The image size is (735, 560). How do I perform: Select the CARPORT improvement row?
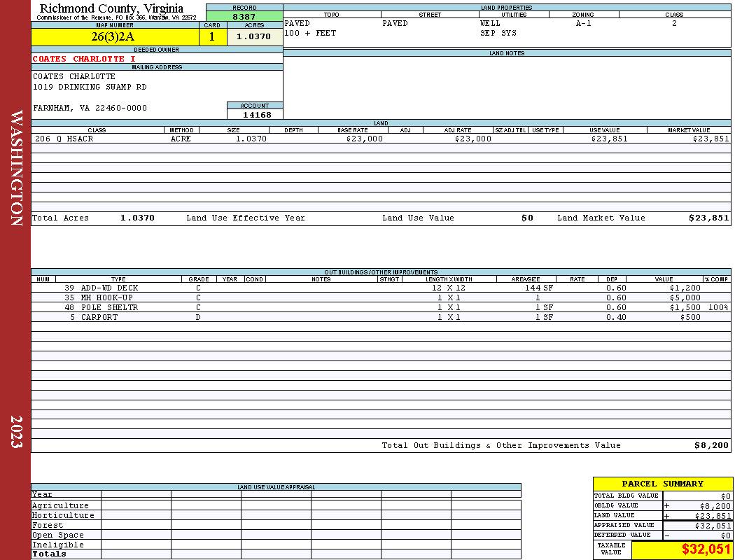[381, 317]
